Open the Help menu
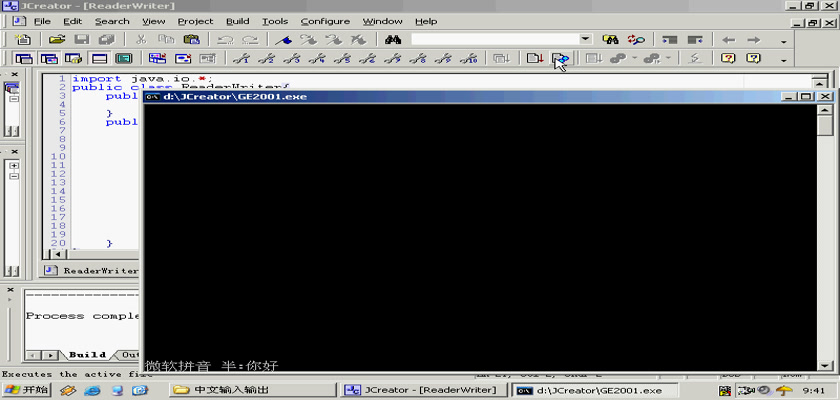Viewport: 840px width, 400px height. [426, 21]
